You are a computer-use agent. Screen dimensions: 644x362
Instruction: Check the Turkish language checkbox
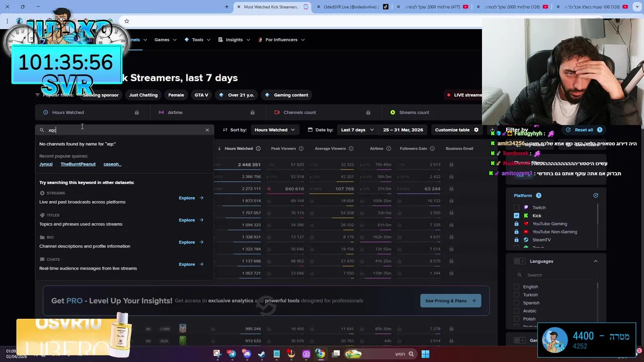coord(516,295)
